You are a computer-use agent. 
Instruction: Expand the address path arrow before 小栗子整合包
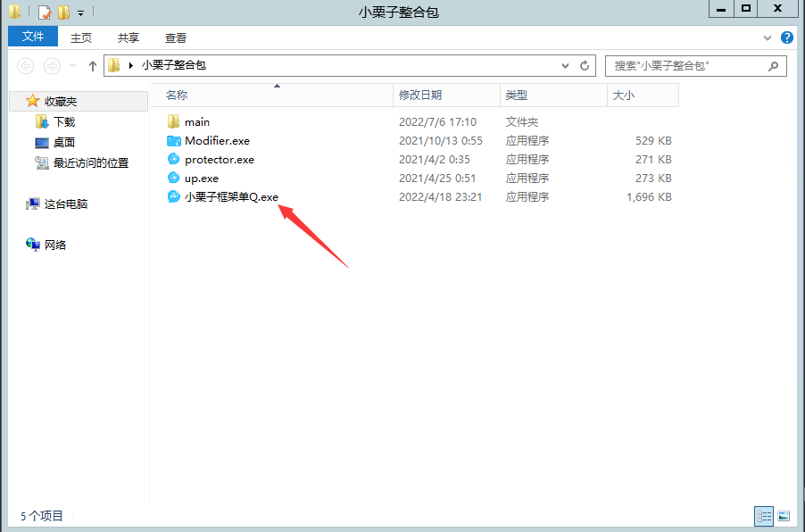click(x=131, y=65)
